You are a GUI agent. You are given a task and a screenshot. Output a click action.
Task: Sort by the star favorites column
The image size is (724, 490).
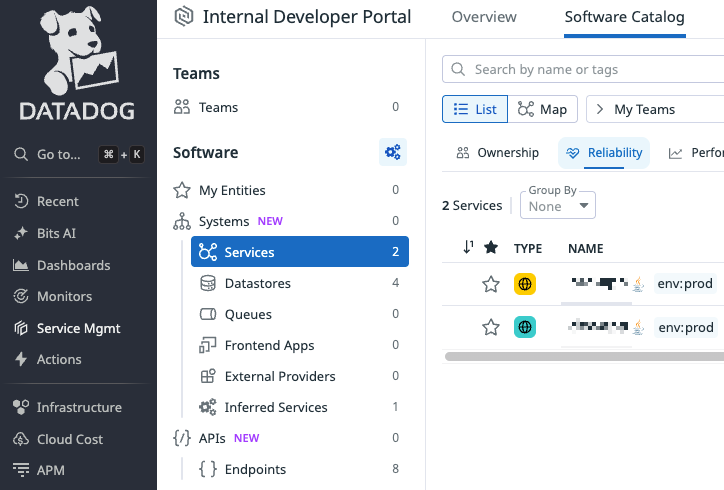[491, 248]
